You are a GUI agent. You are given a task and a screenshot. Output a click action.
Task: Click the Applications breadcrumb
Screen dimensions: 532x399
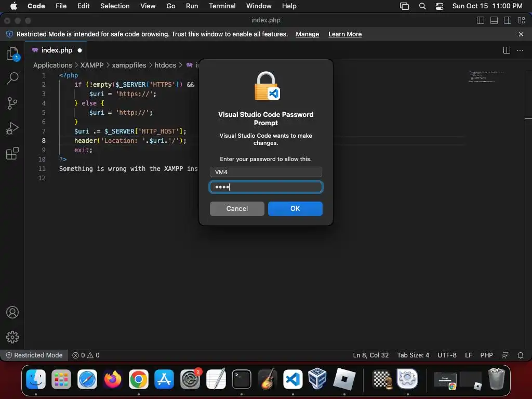tap(52, 65)
